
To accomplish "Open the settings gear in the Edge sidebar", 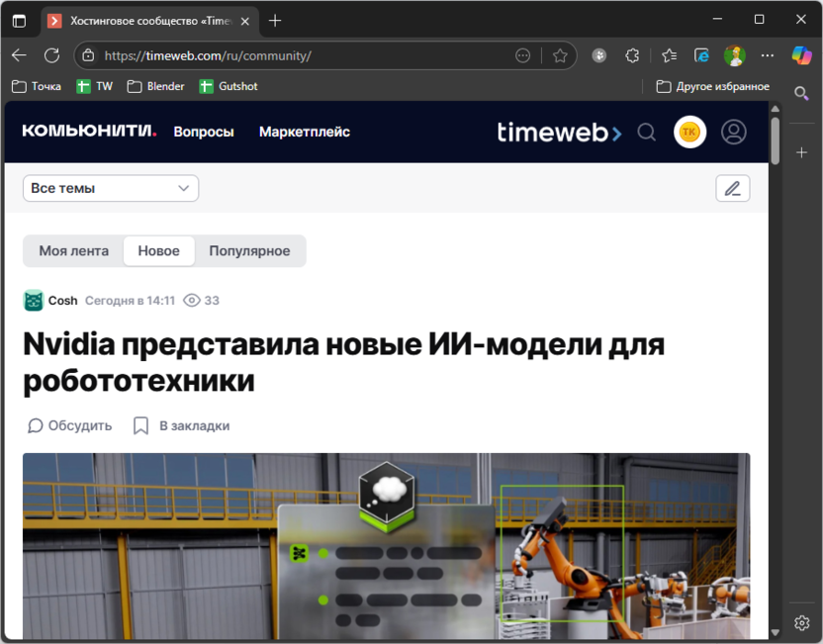I will [x=801, y=622].
